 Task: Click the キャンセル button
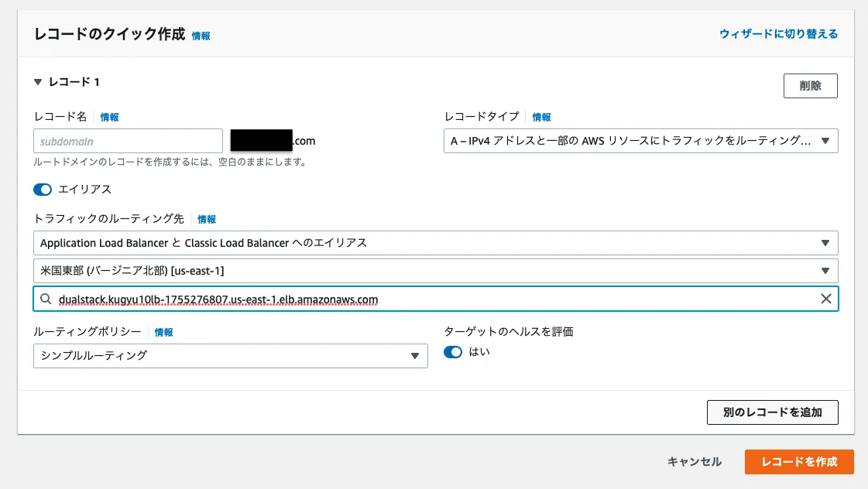tap(695, 462)
